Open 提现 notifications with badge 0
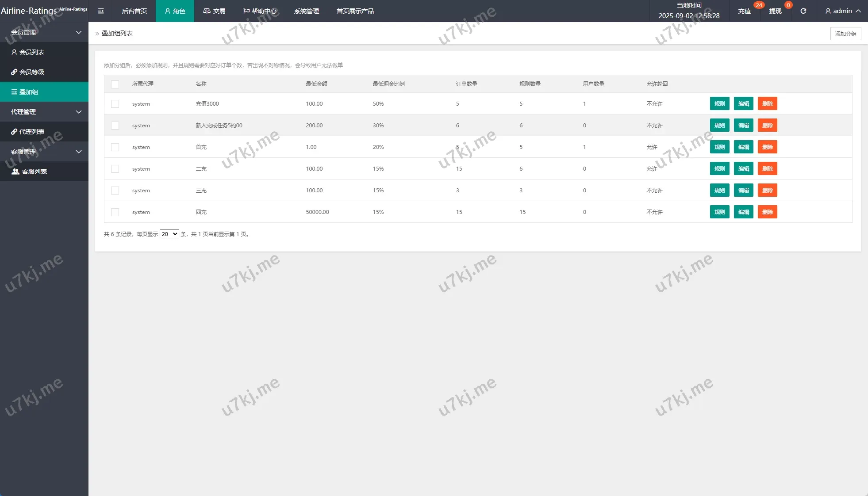Screen dimensions: 868x496 coord(775,11)
